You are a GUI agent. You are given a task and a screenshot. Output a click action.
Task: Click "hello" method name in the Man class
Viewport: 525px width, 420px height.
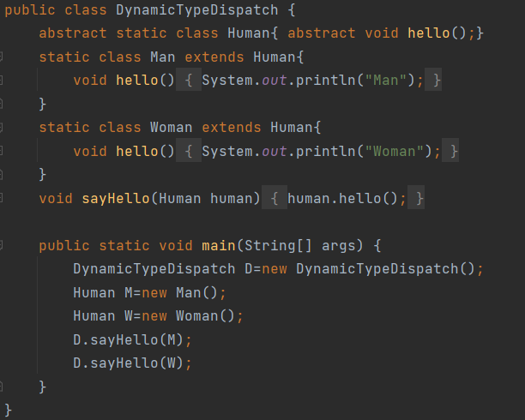tap(137, 81)
